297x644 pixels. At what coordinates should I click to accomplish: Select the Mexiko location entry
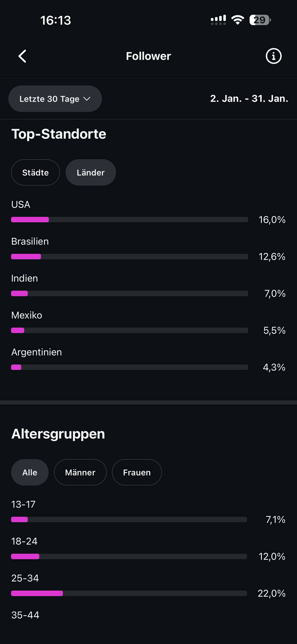[x=27, y=315]
